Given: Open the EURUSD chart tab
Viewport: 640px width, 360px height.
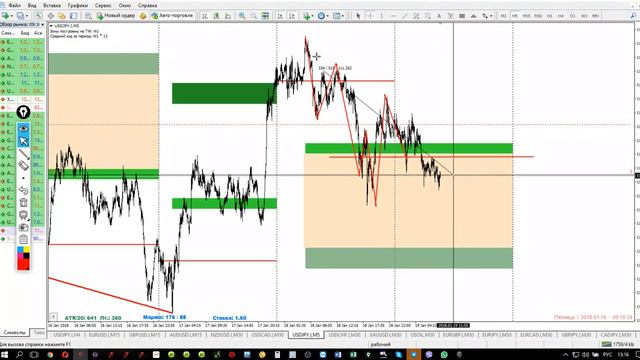Looking at the screenshot, I should [x=104, y=335].
